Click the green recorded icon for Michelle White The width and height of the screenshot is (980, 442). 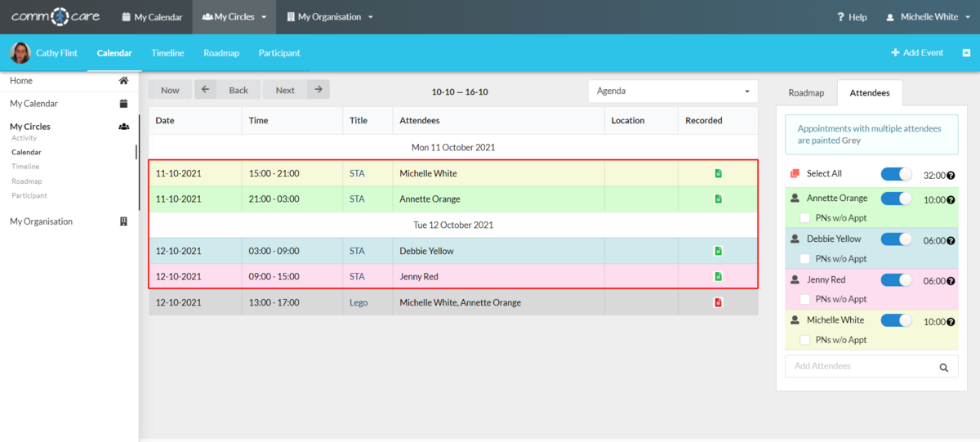[718, 173]
